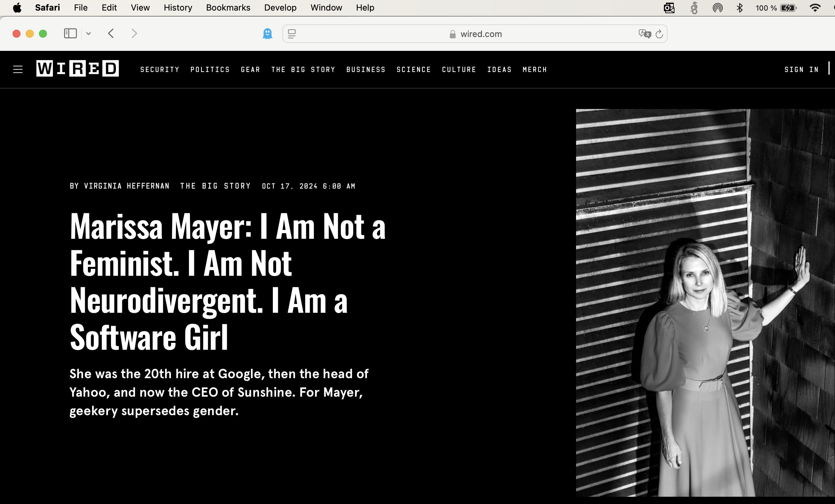The image size is (835, 504).
Task: Open the translate page options icon
Action: (644, 34)
